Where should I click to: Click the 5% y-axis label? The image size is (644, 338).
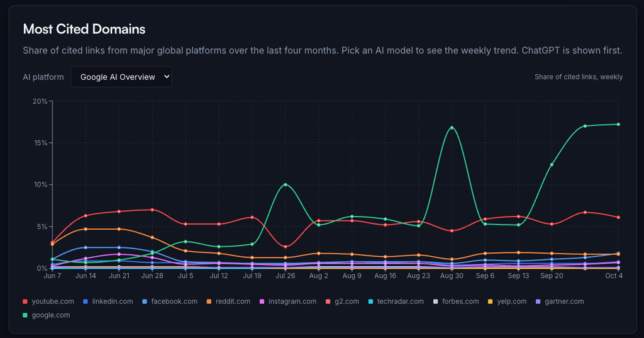pyautogui.click(x=42, y=227)
